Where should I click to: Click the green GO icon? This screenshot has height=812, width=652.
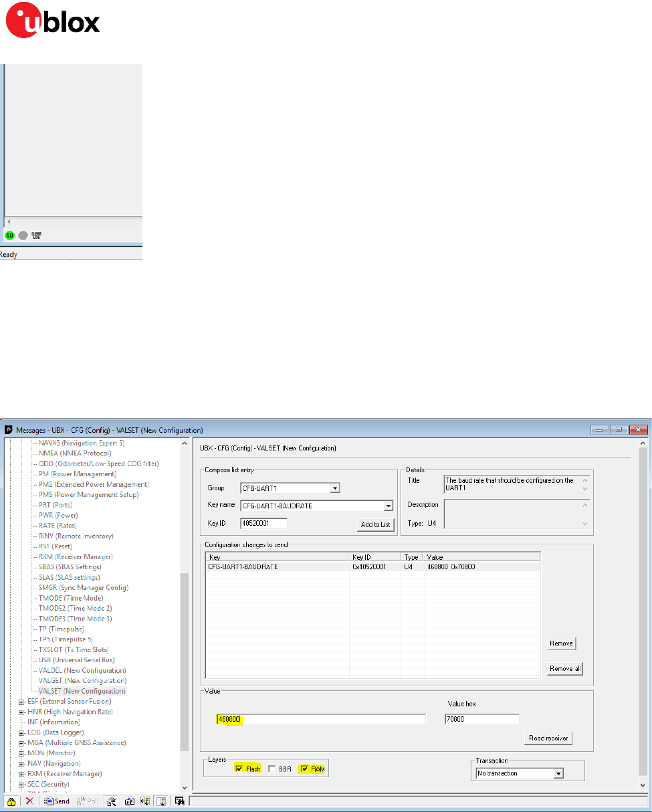10,235
